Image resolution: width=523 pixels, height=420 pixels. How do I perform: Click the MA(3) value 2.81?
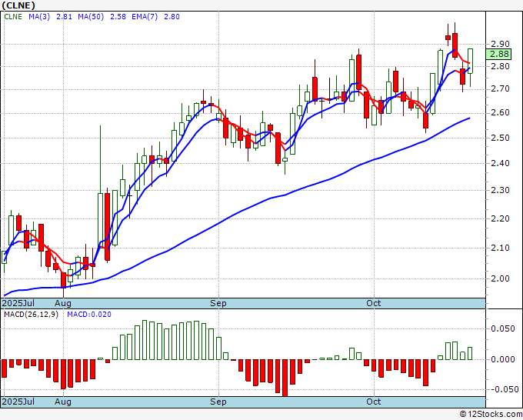64,17
